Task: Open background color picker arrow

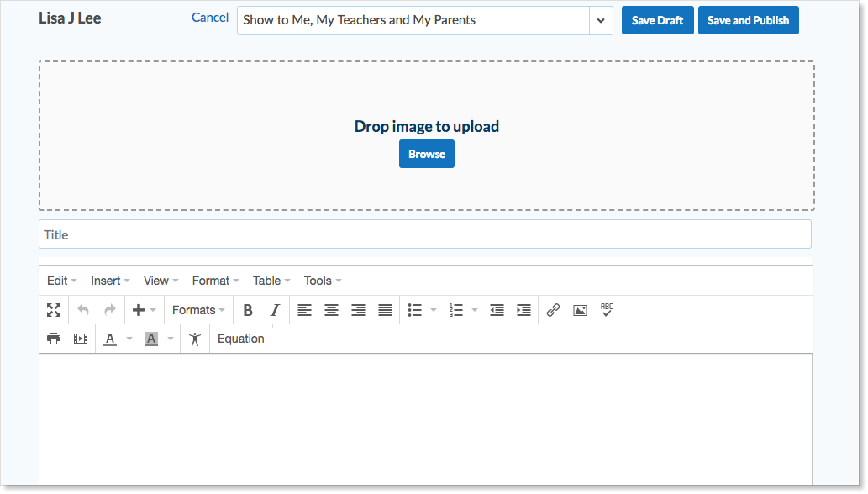Action: pos(171,339)
